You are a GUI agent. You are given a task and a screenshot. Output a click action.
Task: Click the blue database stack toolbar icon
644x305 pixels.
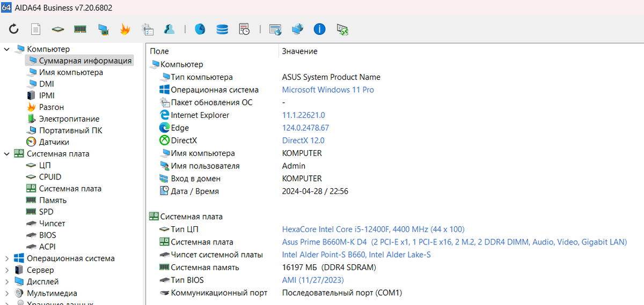pyautogui.click(x=222, y=29)
